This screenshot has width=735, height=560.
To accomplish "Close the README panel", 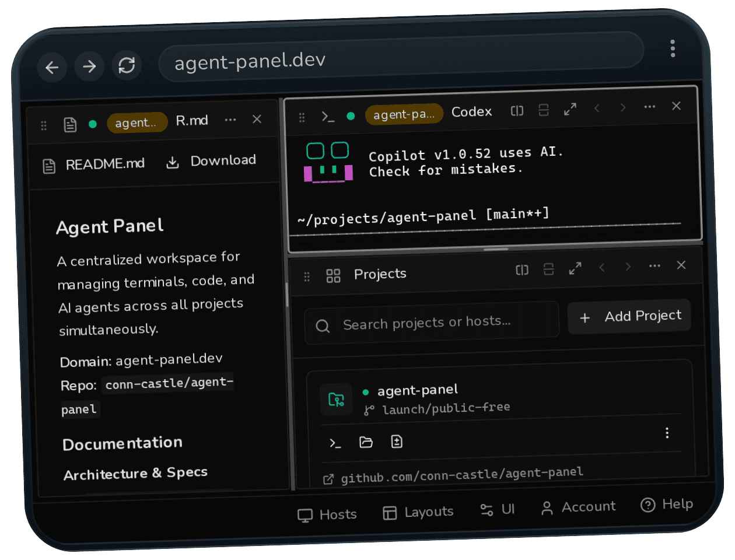I will (257, 119).
